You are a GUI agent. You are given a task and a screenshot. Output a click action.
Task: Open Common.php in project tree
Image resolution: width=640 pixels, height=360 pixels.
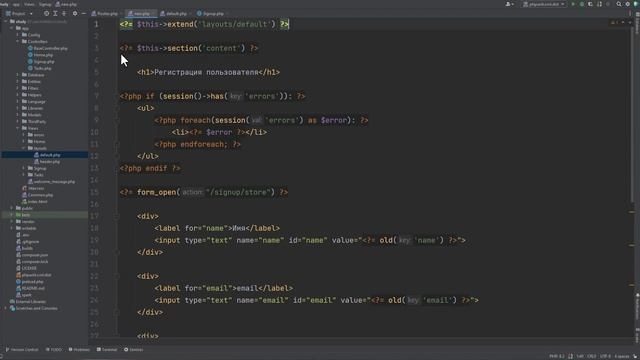[x=38, y=195]
